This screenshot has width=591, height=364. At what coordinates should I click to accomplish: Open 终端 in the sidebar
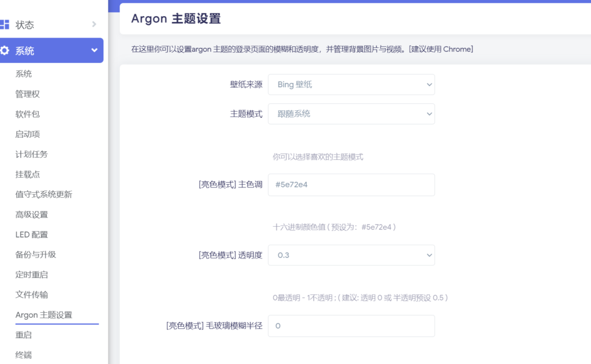click(23, 355)
